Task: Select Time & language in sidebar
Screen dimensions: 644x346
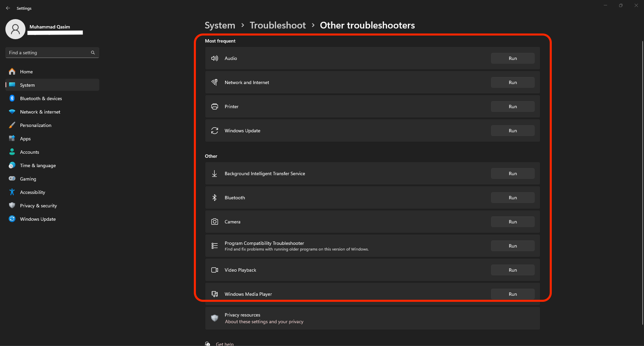Action: [38, 165]
